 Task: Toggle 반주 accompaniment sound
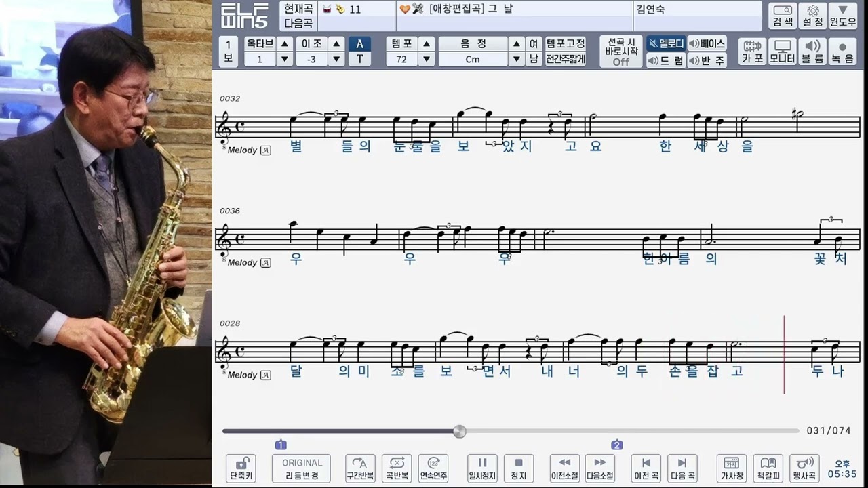pos(707,60)
